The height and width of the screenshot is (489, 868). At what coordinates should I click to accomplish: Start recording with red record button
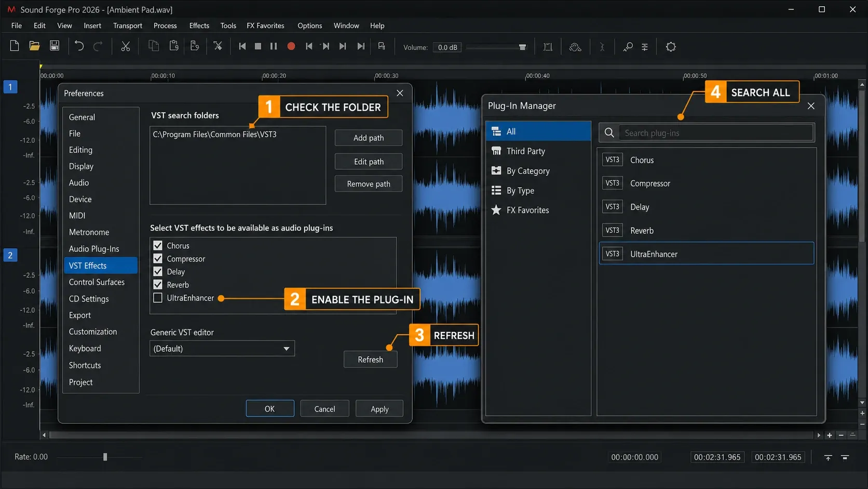click(291, 46)
